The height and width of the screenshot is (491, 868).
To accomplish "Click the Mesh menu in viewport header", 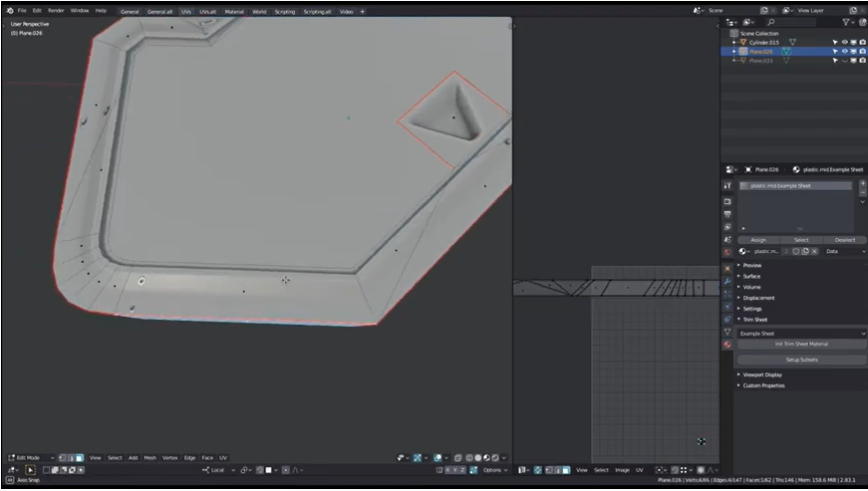I will 149,457.
